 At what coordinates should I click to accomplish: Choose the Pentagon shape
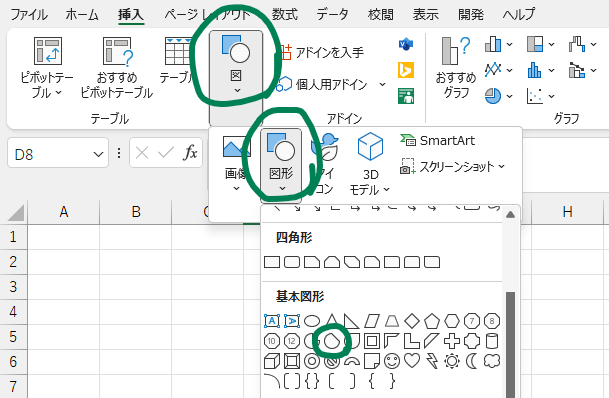[432, 321]
